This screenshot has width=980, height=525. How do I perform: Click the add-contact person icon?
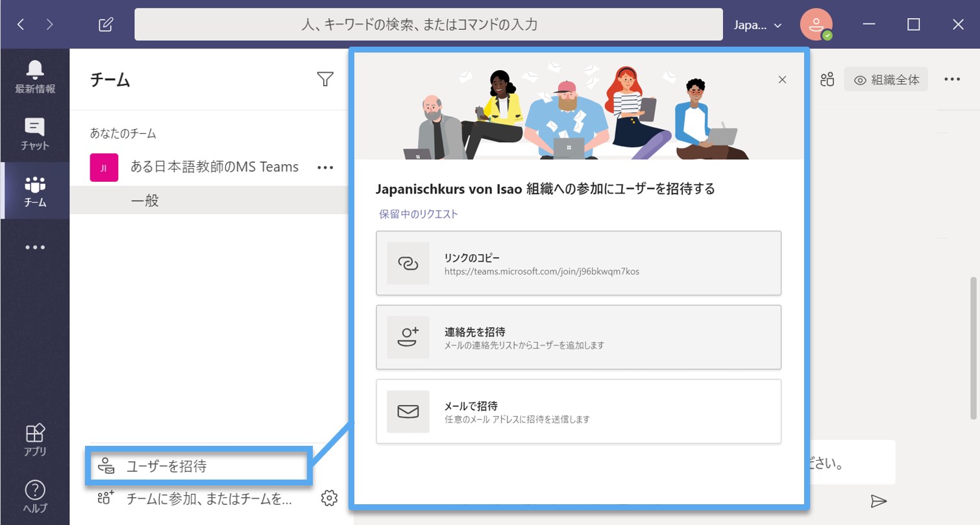coord(408,337)
